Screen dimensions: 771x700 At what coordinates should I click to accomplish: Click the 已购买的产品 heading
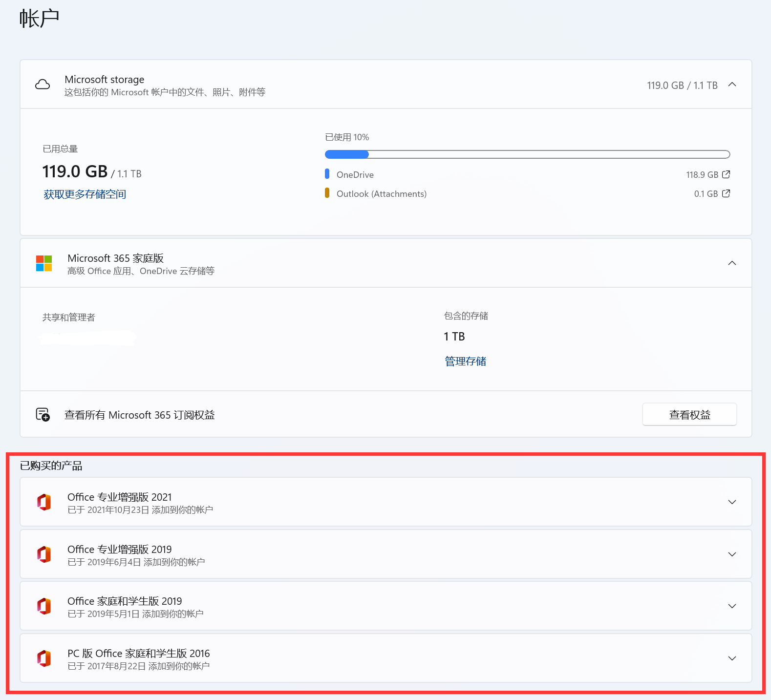click(x=51, y=466)
